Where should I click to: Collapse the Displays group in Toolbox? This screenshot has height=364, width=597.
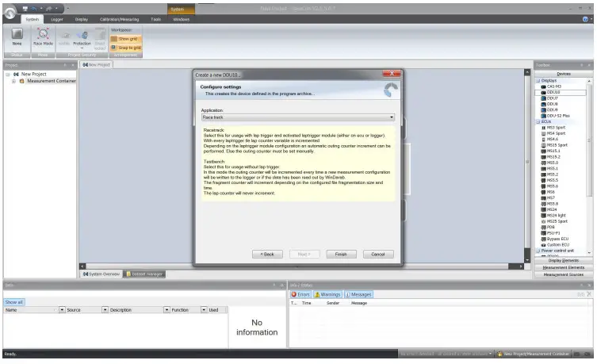[538, 81]
